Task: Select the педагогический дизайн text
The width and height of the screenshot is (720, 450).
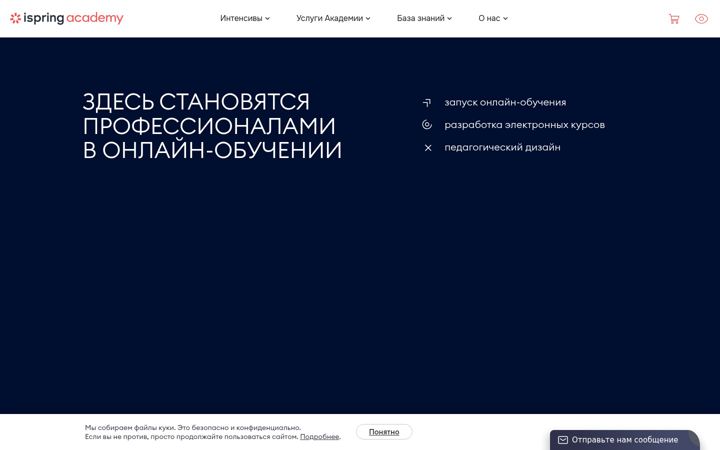Action: pos(502,147)
